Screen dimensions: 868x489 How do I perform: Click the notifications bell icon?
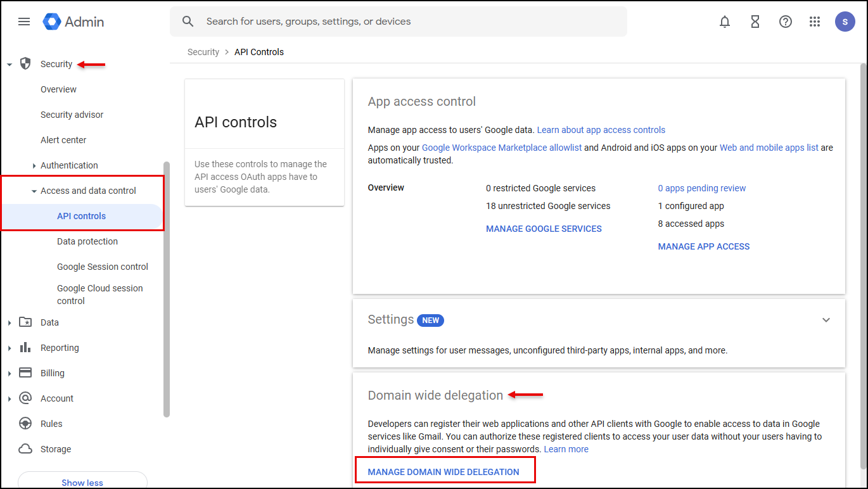pyautogui.click(x=725, y=22)
